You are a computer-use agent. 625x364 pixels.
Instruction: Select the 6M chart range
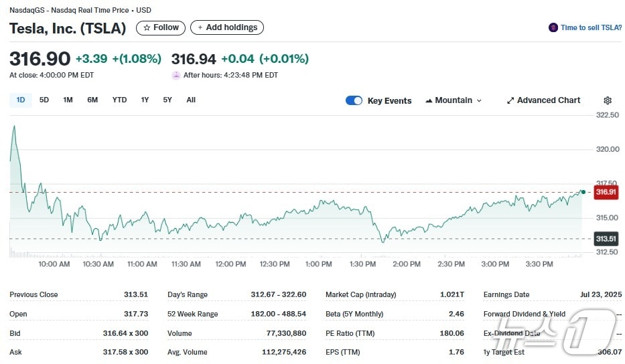point(92,100)
